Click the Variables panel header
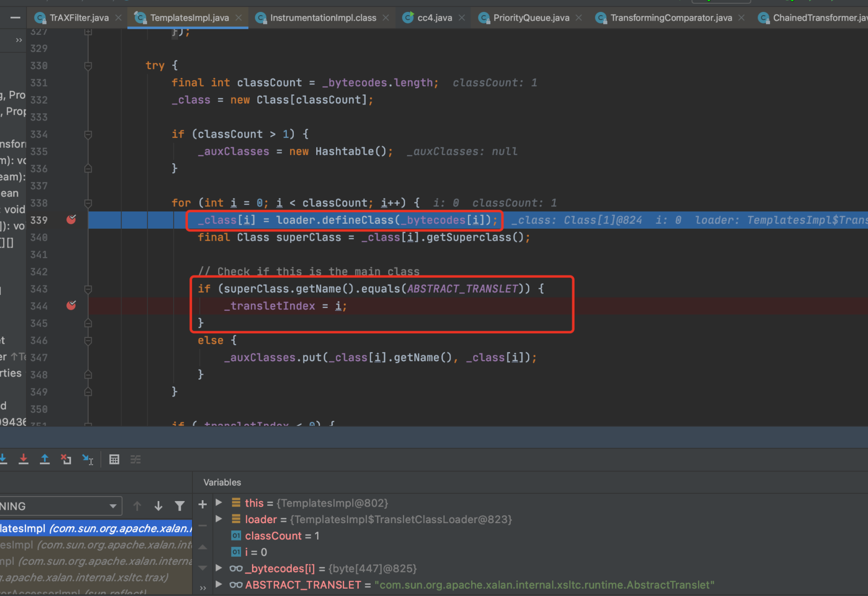 222,482
